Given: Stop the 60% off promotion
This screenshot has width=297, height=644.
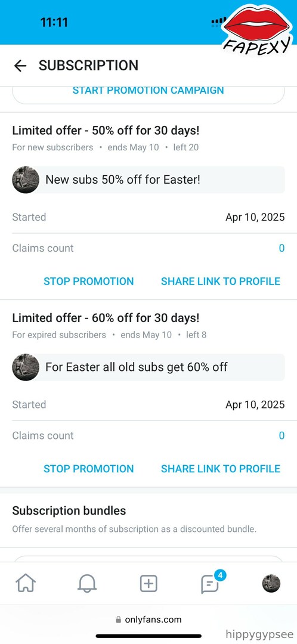Looking at the screenshot, I should tap(89, 469).
